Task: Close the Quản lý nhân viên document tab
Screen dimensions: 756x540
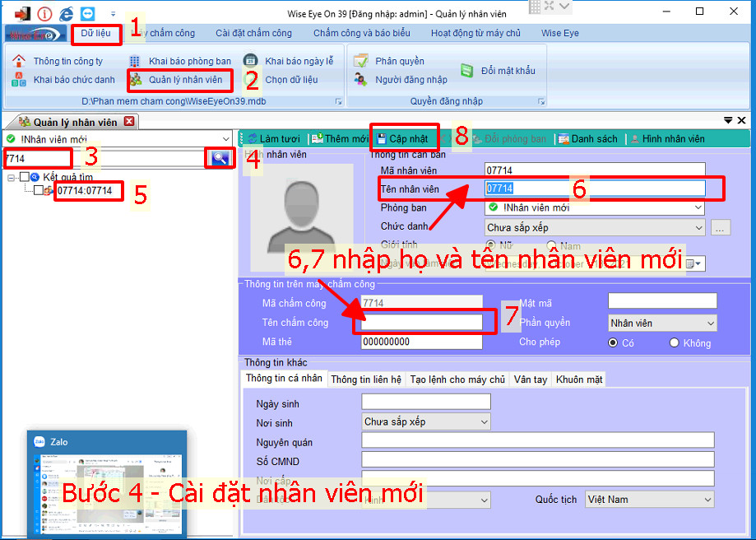Action: pyautogui.click(x=129, y=121)
